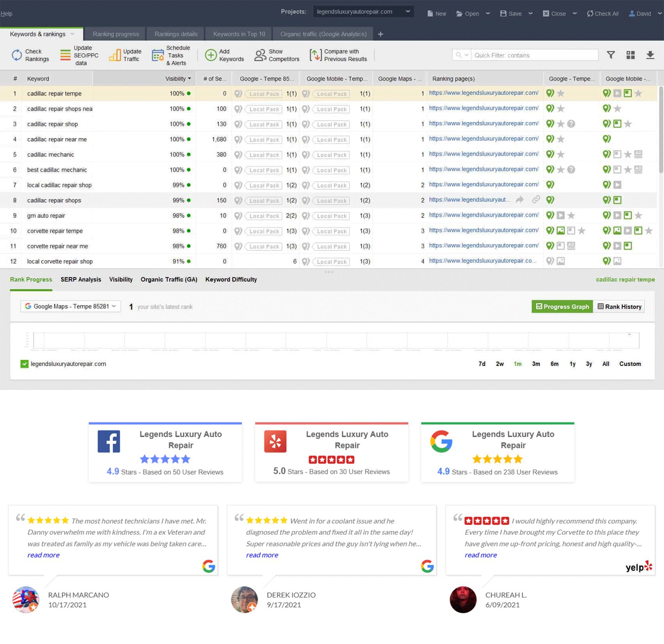Expand the Close options arrow

coord(575,14)
